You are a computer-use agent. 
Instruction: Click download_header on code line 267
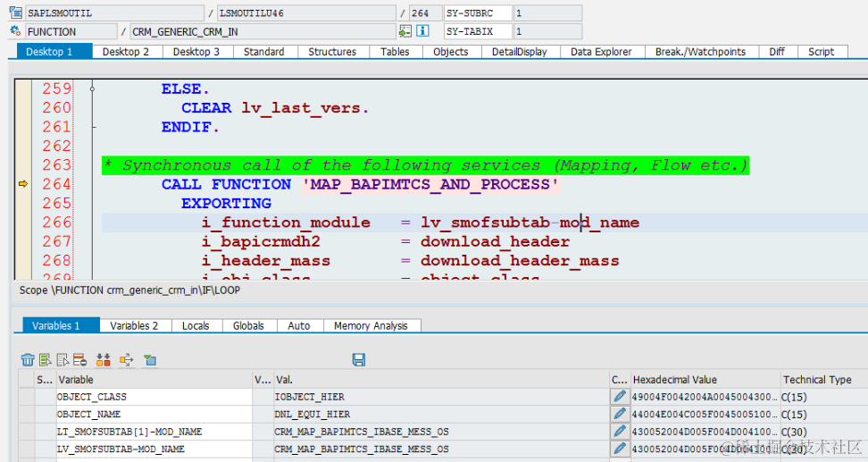coord(495,241)
